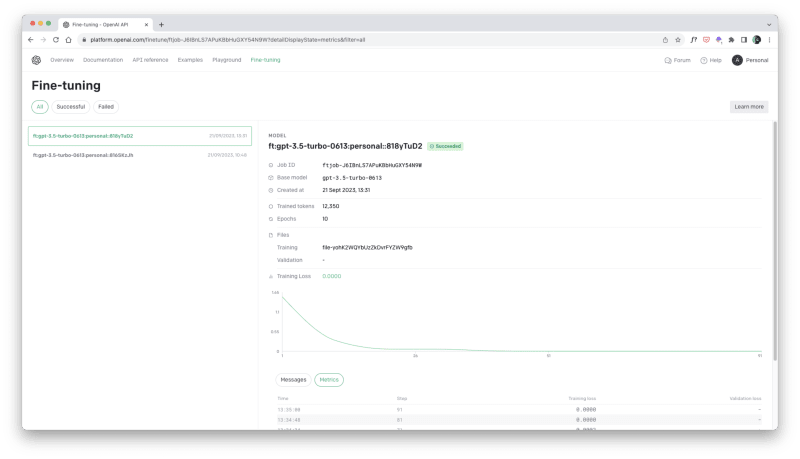Click the Files document icon

click(x=271, y=235)
